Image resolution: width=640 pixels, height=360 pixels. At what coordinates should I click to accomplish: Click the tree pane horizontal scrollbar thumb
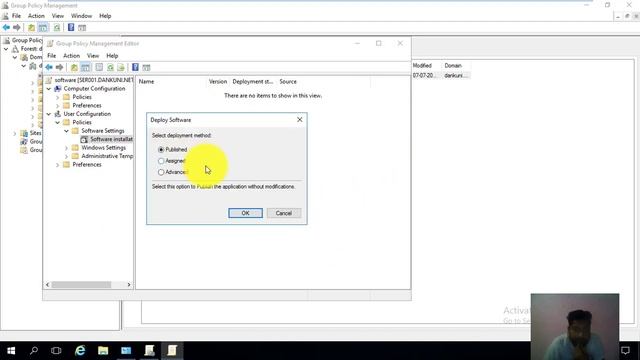(81, 284)
